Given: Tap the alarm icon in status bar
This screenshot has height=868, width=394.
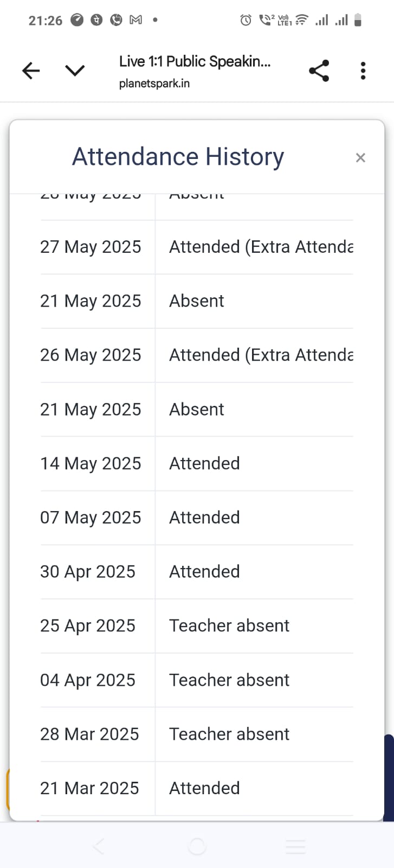Looking at the screenshot, I should coord(246,21).
